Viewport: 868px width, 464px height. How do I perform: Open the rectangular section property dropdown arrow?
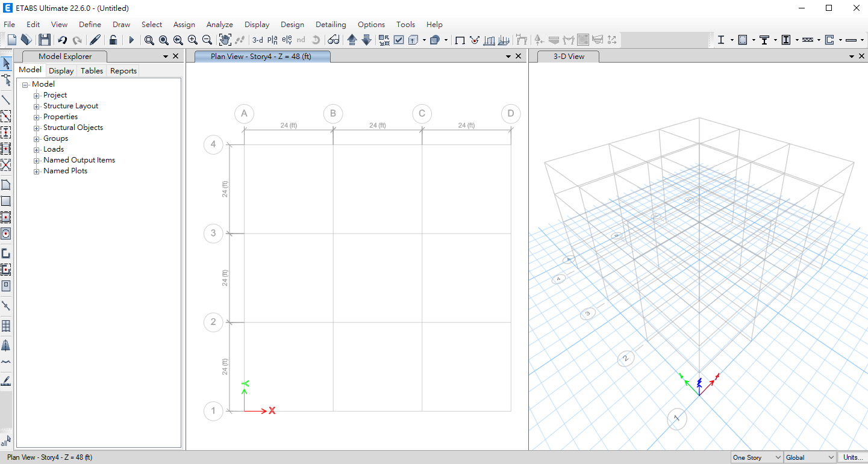click(x=754, y=40)
